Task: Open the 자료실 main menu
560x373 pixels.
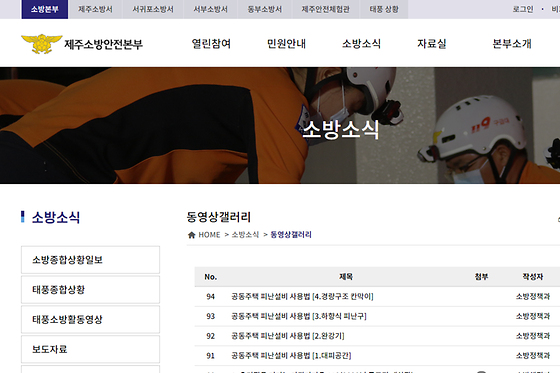Action: tap(432, 44)
